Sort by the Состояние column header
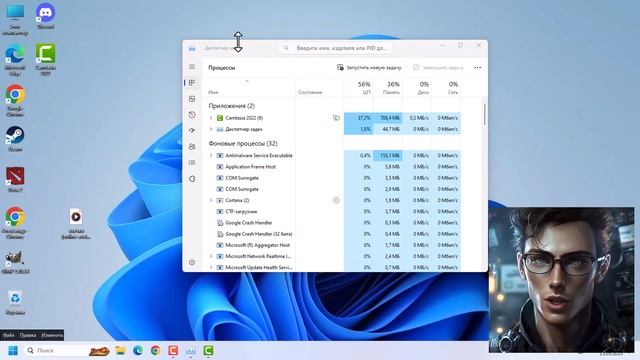 (x=310, y=92)
